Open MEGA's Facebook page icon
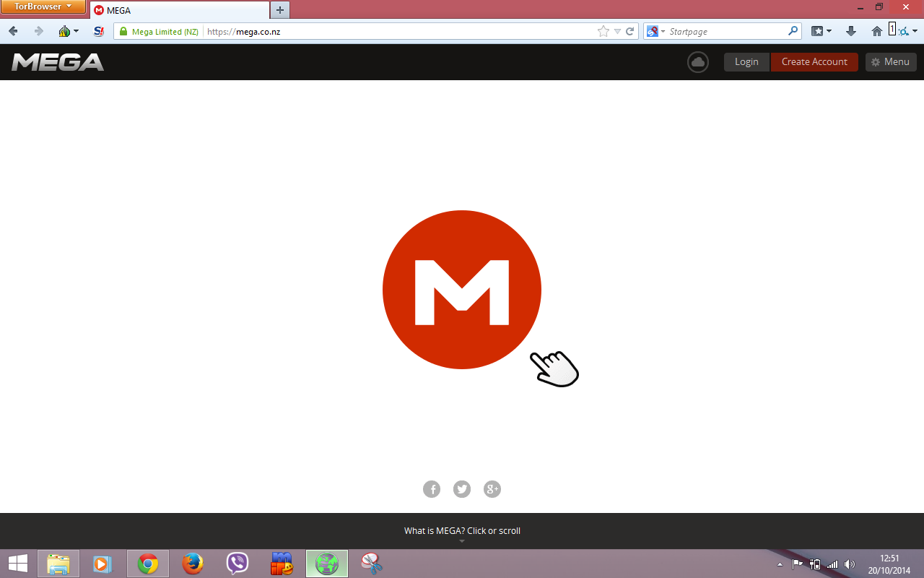924x578 pixels. point(432,489)
